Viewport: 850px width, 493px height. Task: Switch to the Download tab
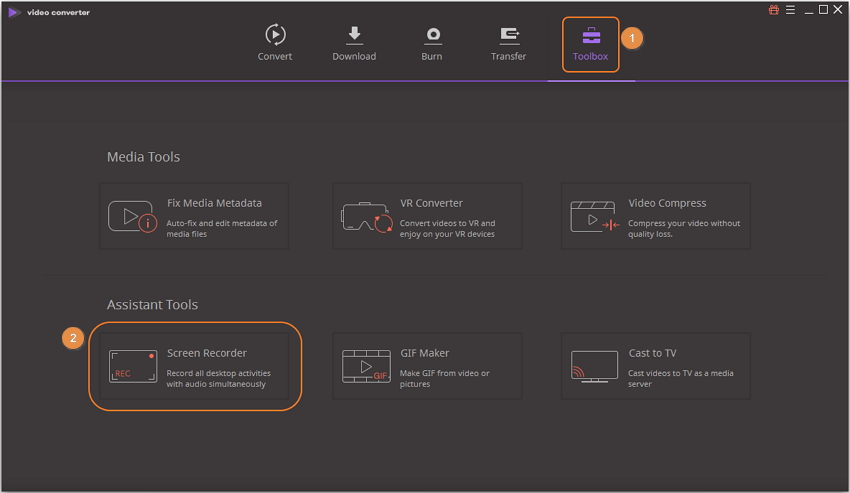[354, 43]
